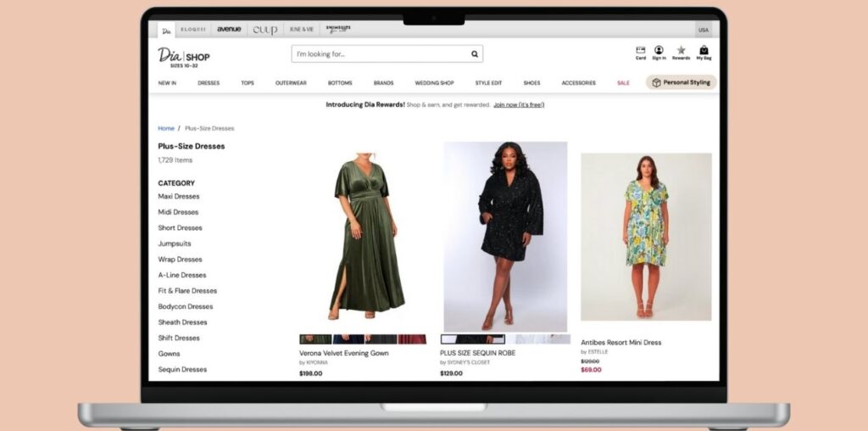The width and height of the screenshot is (868, 431).
Task: Click Join now (it's free!) link
Action: (x=519, y=104)
